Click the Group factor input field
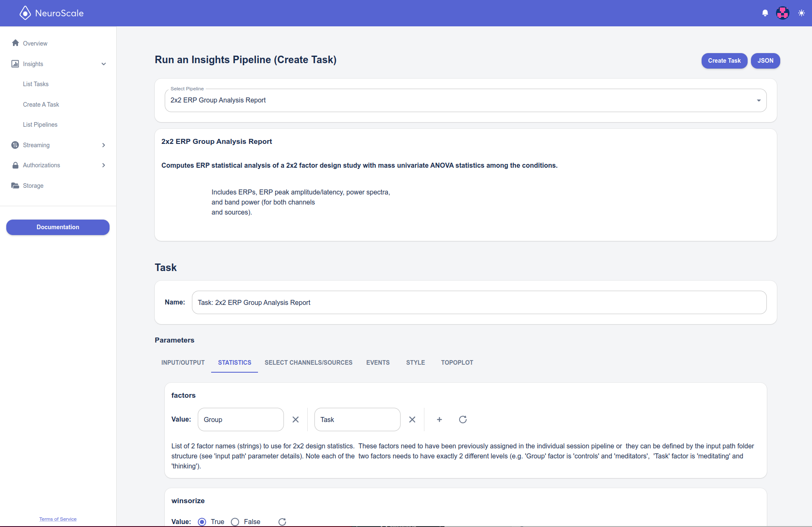 (x=241, y=420)
